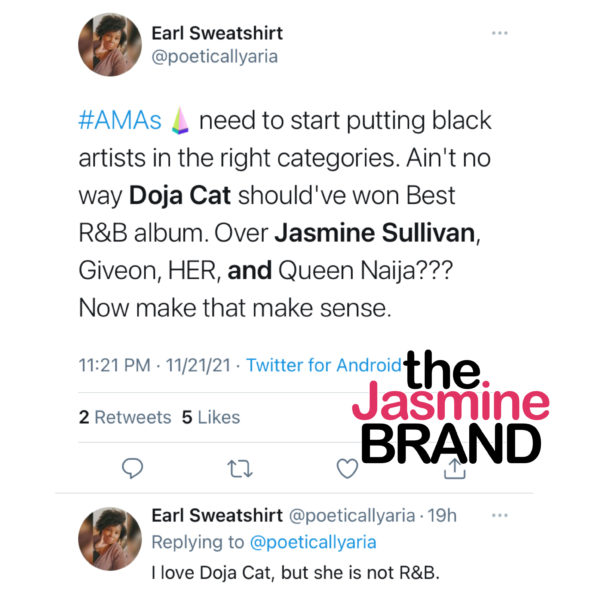Viewport: 595px width, 595px height.
Task: Retweet using the retweet arrows icon
Action: tap(240, 469)
